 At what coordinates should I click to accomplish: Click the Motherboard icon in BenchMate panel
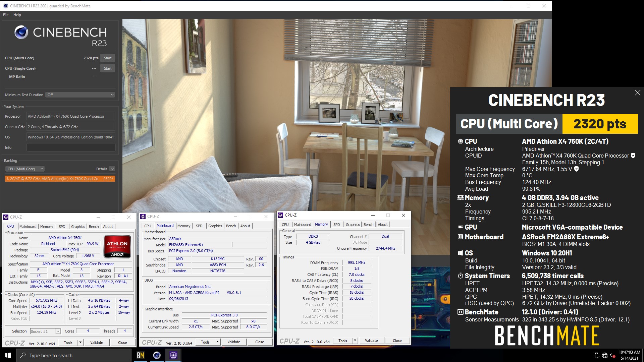pos(461,237)
